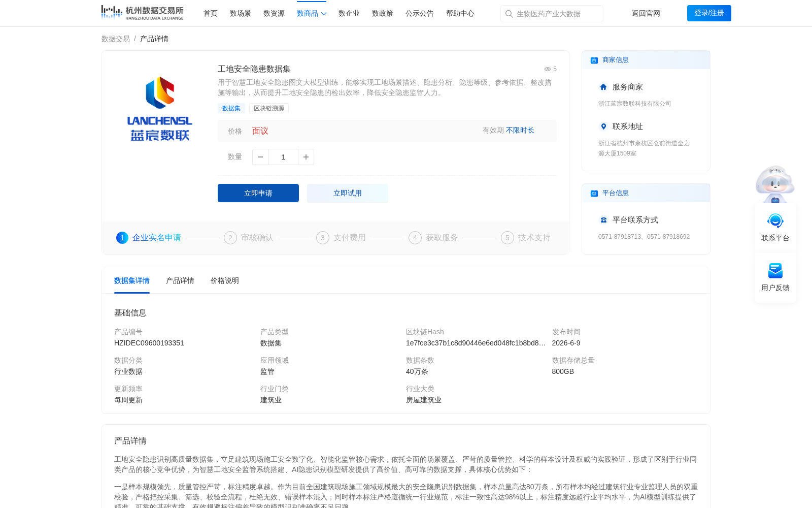
Task: Click the 立即申请 button
Action: pos(258,193)
